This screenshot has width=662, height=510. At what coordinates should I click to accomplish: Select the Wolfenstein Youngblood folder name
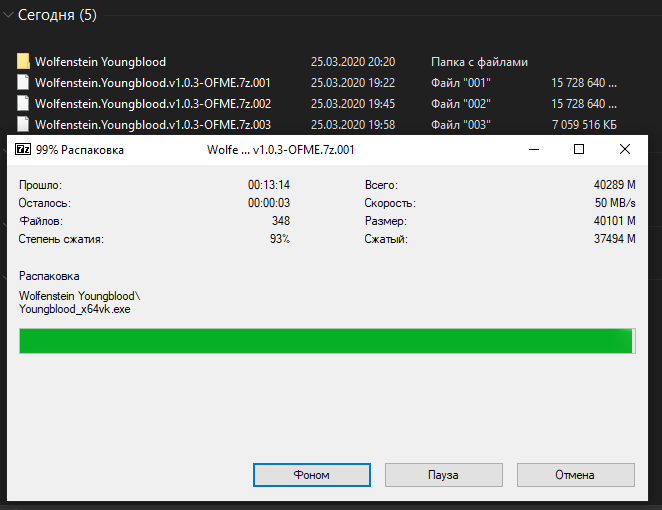click(x=100, y=62)
